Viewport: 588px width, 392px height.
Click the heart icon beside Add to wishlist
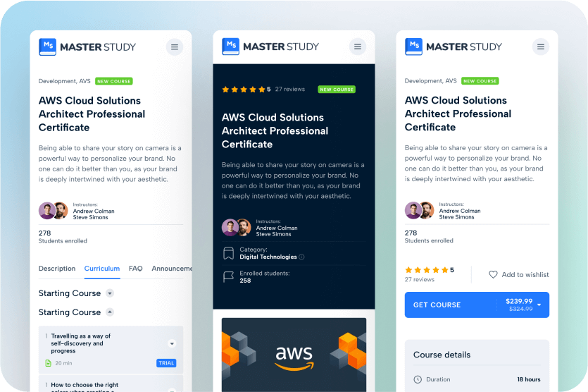pyautogui.click(x=493, y=274)
